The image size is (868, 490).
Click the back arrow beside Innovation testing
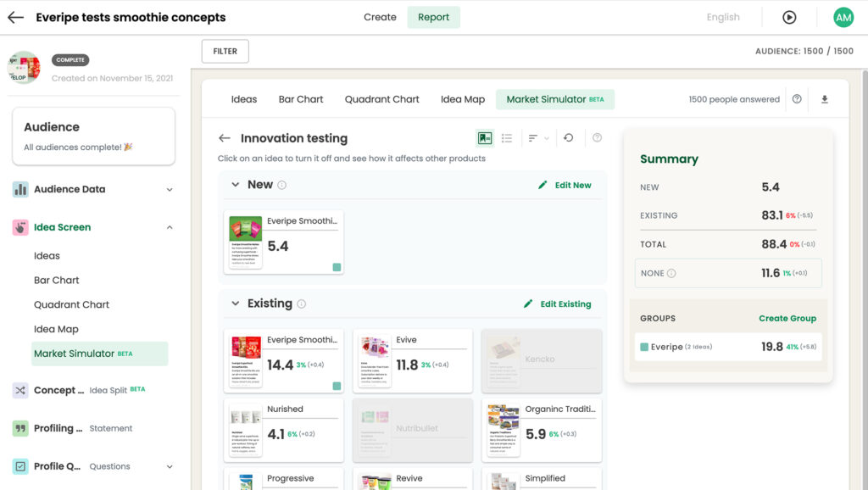click(224, 138)
